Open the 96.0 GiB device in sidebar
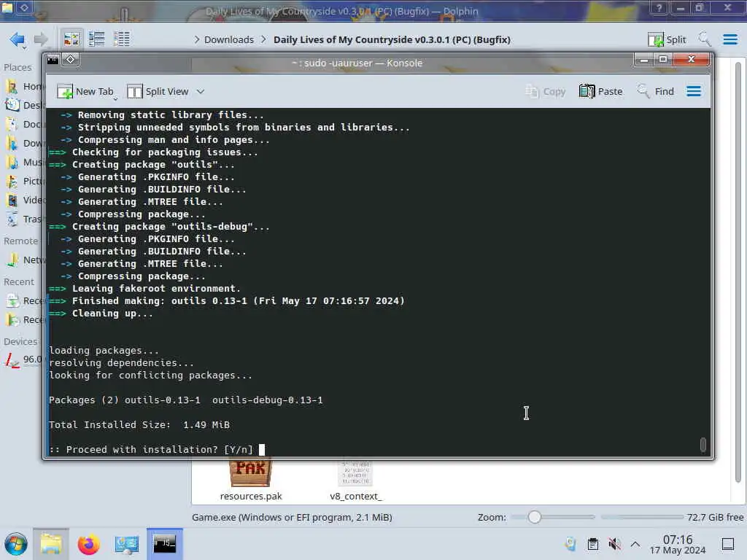The image size is (747, 560). point(24,359)
